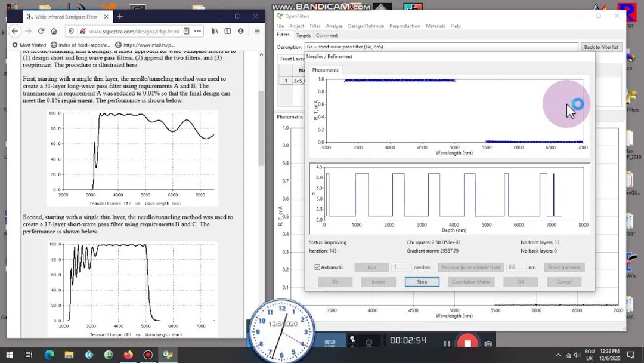644x363 pixels.
Task: Reload the sspectra page
Action: 41,31
